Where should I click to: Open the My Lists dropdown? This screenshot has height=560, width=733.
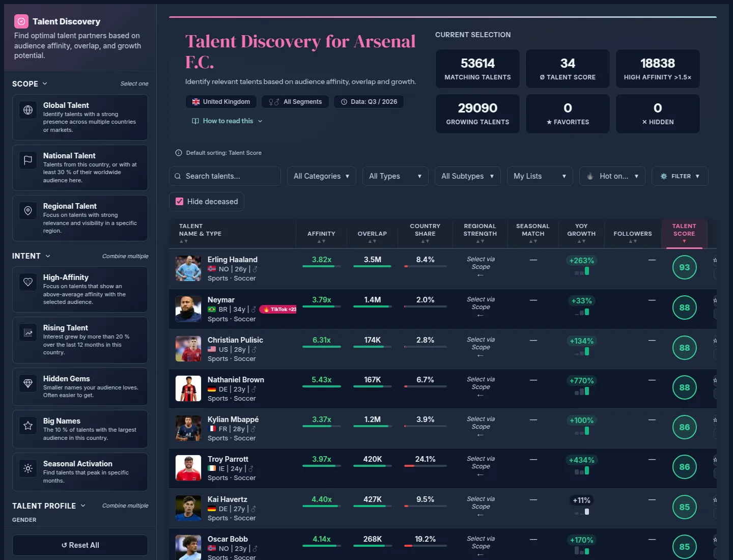click(540, 176)
